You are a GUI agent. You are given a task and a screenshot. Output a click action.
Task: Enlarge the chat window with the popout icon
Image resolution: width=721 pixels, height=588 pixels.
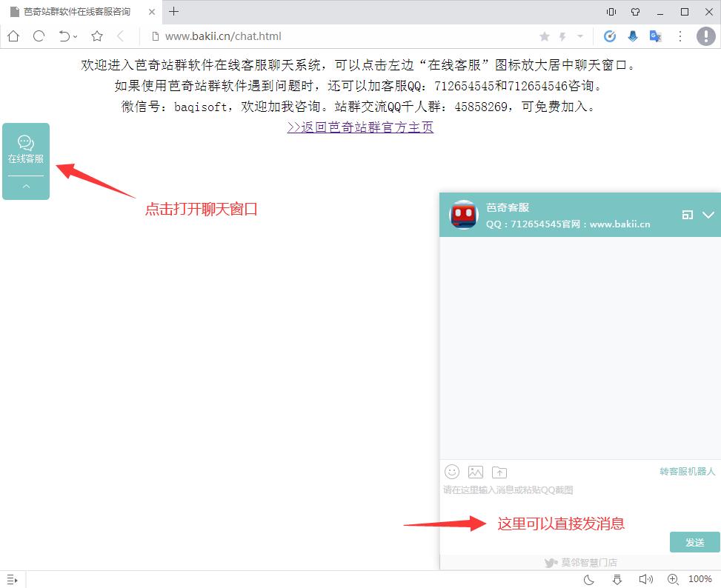point(688,215)
